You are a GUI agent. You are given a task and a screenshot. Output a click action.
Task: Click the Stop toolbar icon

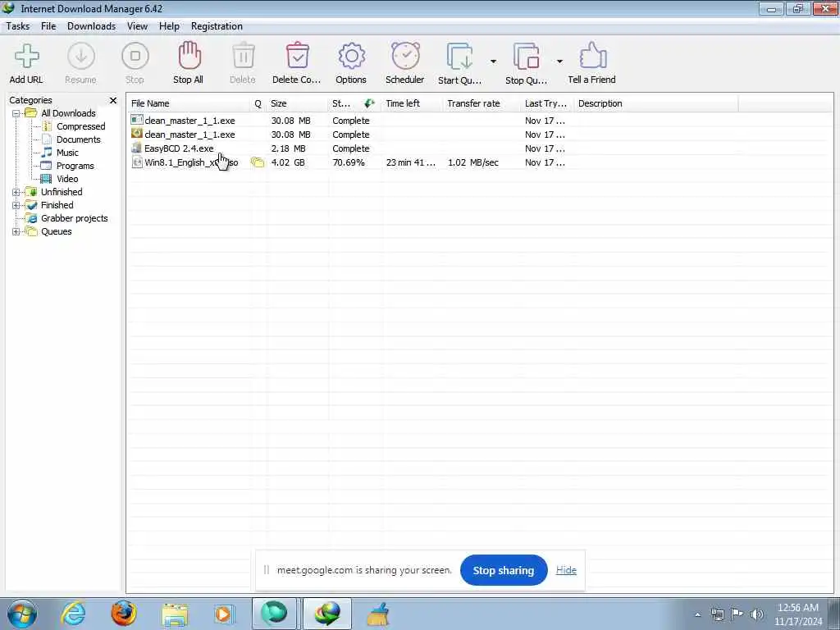pos(135,57)
